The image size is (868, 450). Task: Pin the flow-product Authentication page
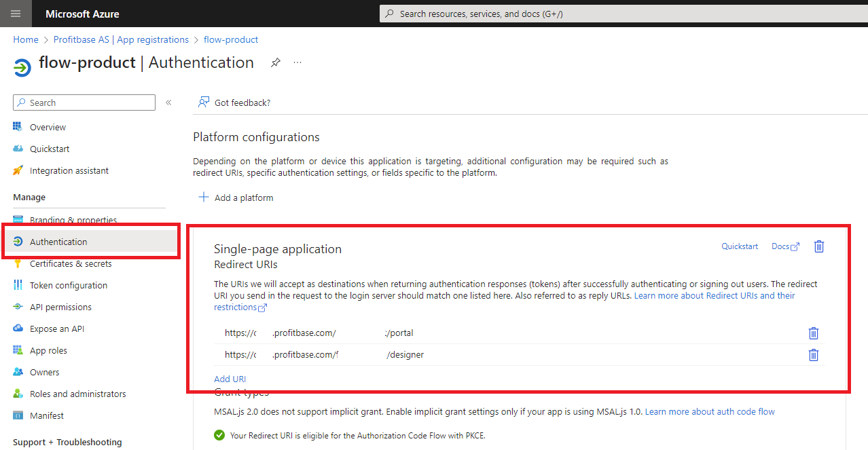coord(275,62)
